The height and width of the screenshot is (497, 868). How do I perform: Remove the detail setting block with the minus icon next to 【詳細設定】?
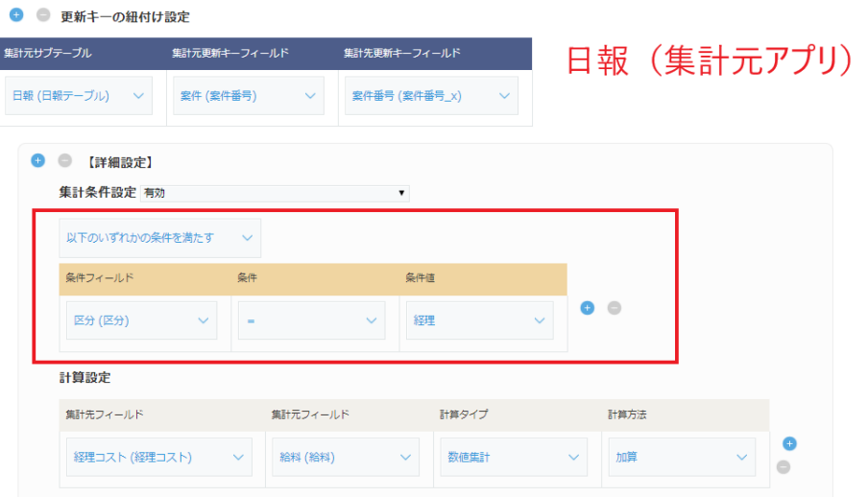coord(64,160)
